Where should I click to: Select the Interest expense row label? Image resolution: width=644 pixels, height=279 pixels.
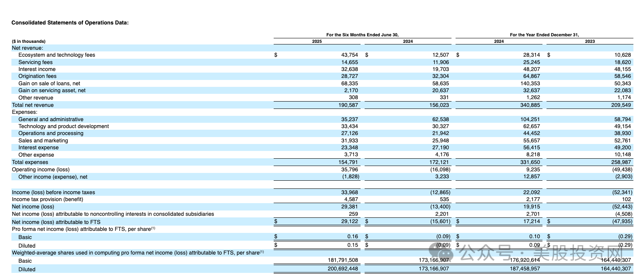38,148
